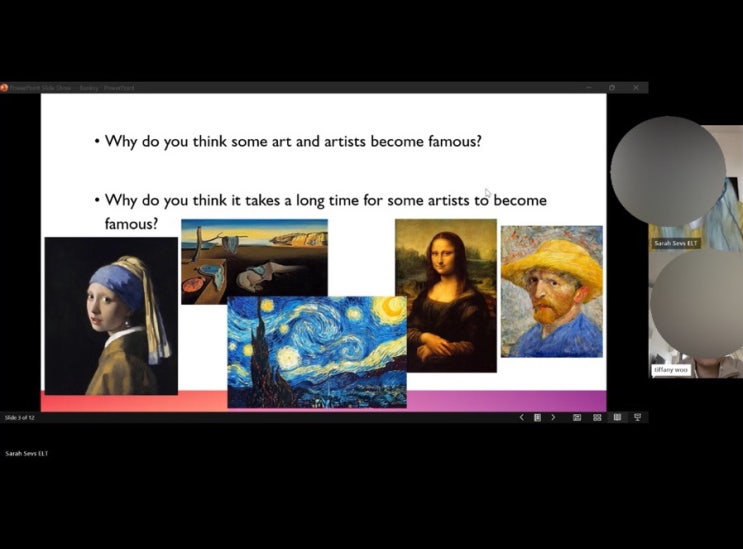Image resolution: width=743 pixels, height=549 pixels.
Task: Switch to Reading view icon
Action: [617, 417]
